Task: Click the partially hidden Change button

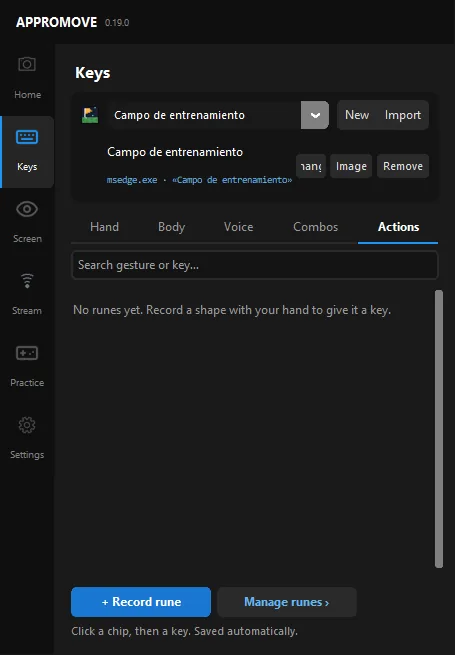Action: pyautogui.click(x=311, y=166)
